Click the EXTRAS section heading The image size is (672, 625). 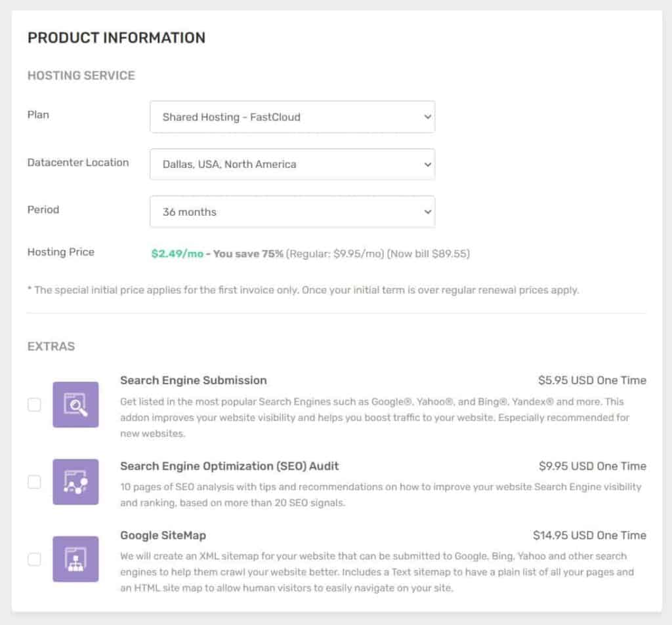click(51, 346)
